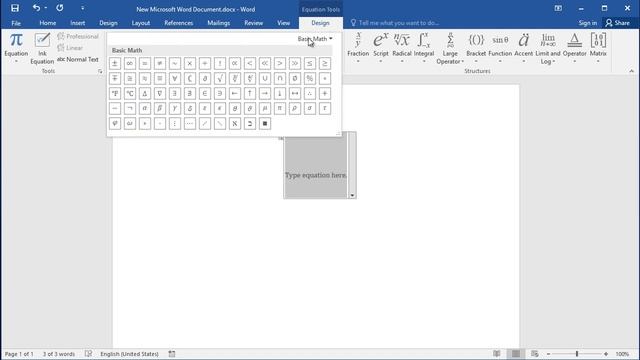Image resolution: width=640 pixels, height=360 pixels.
Task: Switch to the Insert tab
Action: pyautogui.click(x=78, y=23)
